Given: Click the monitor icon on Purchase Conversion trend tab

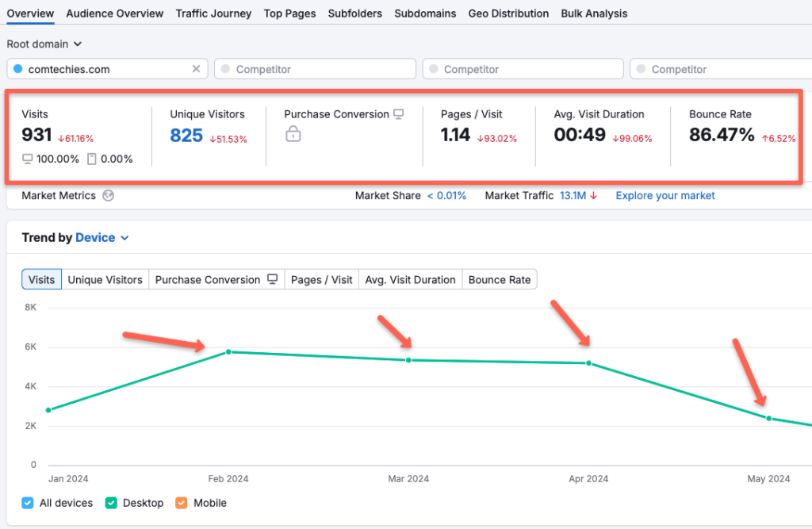Looking at the screenshot, I should [x=272, y=279].
